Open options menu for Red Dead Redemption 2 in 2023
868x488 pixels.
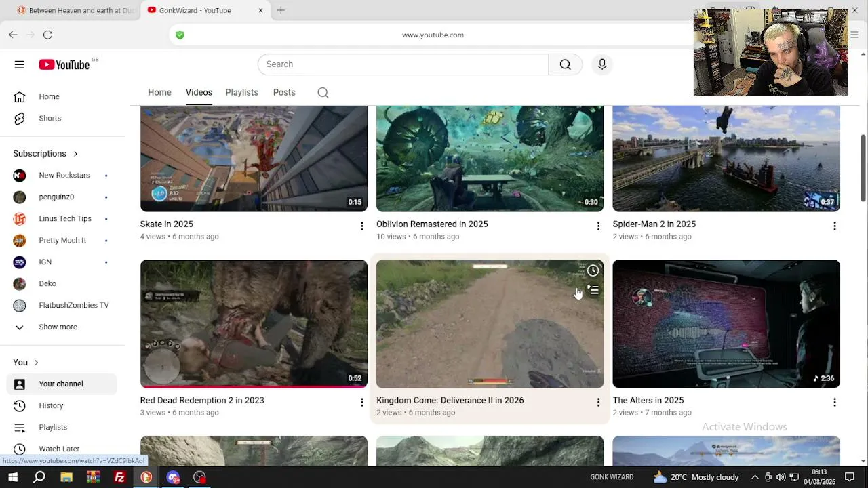point(361,403)
